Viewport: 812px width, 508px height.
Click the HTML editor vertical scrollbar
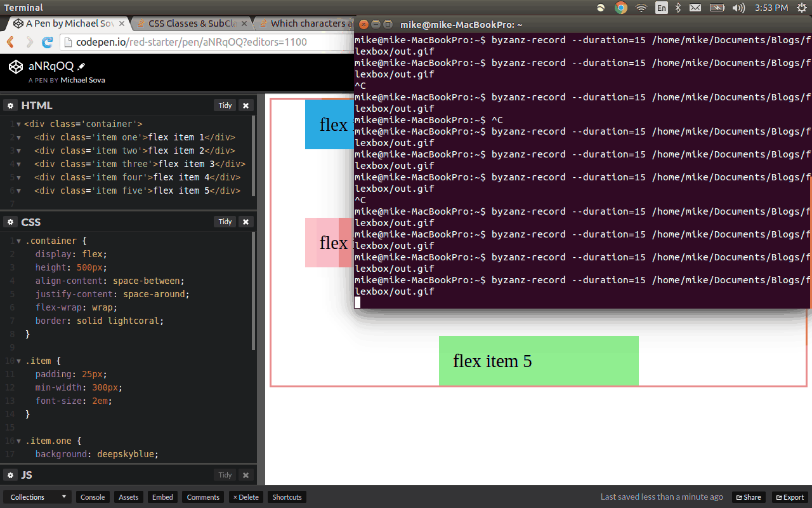[254, 156]
